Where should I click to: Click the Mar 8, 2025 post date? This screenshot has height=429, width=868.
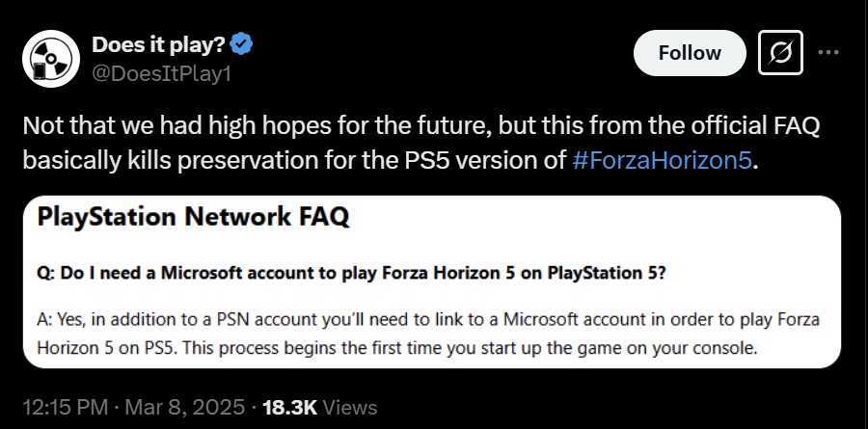pos(185,408)
